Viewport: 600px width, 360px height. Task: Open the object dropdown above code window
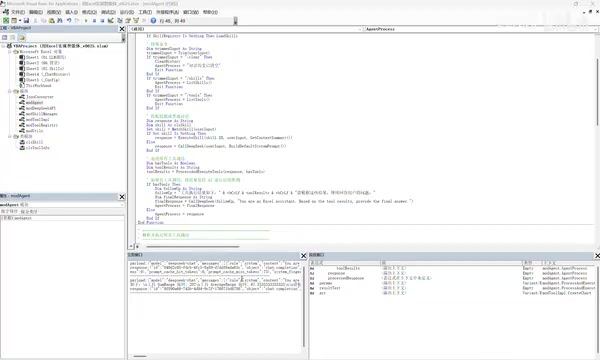(x=359, y=29)
